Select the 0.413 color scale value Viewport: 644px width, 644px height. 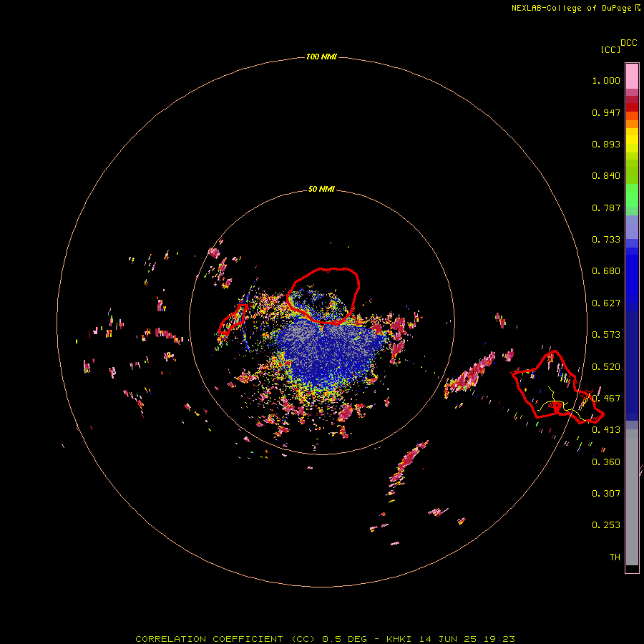tap(606, 430)
